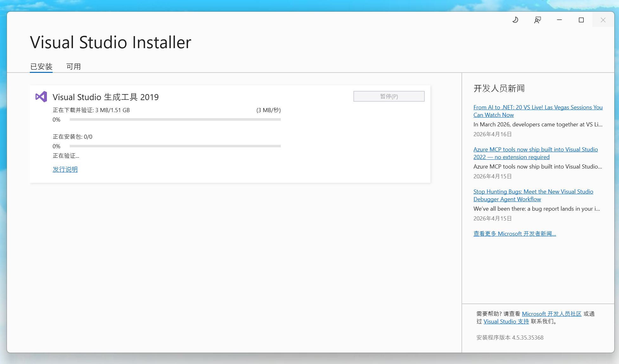Click the 正在验证... status text
Viewport: 619px width, 364px height.
pos(66,156)
